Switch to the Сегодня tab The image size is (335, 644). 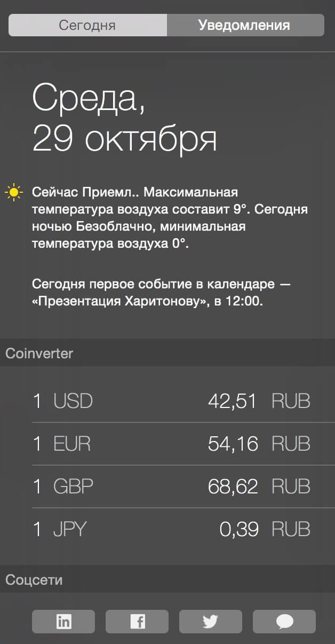tap(87, 25)
